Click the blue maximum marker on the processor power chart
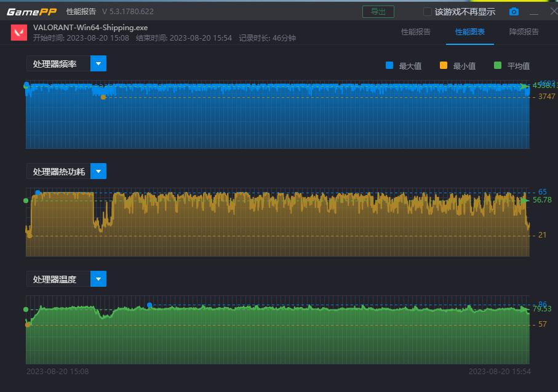The image size is (558, 392). [x=38, y=193]
